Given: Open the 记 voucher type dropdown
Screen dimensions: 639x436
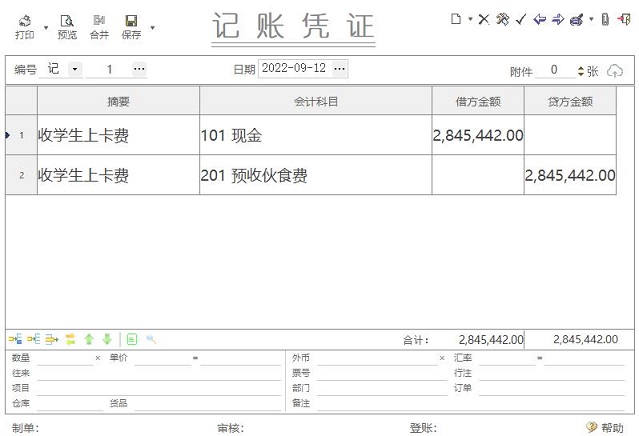Looking at the screenshot, I should [x=75, y=69].
